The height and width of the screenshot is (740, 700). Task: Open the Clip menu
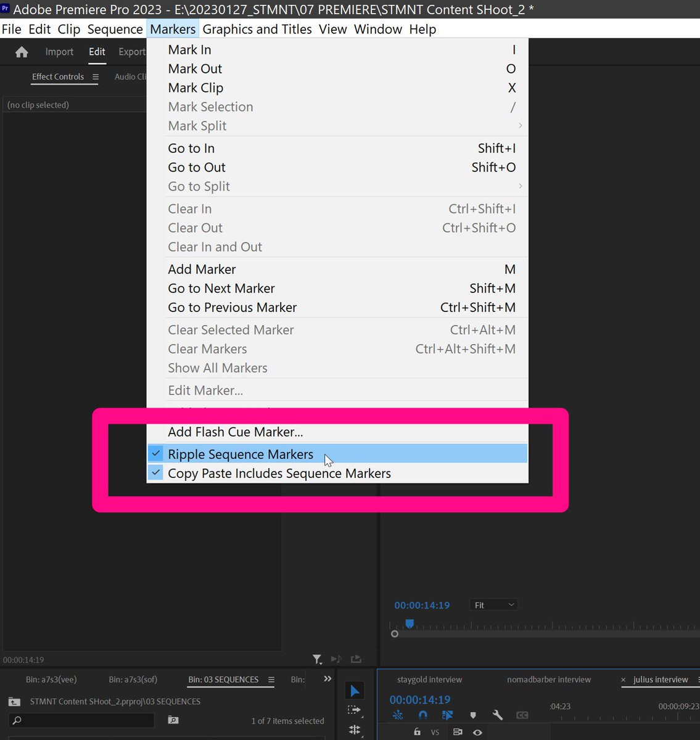click(x=69, y=29)
